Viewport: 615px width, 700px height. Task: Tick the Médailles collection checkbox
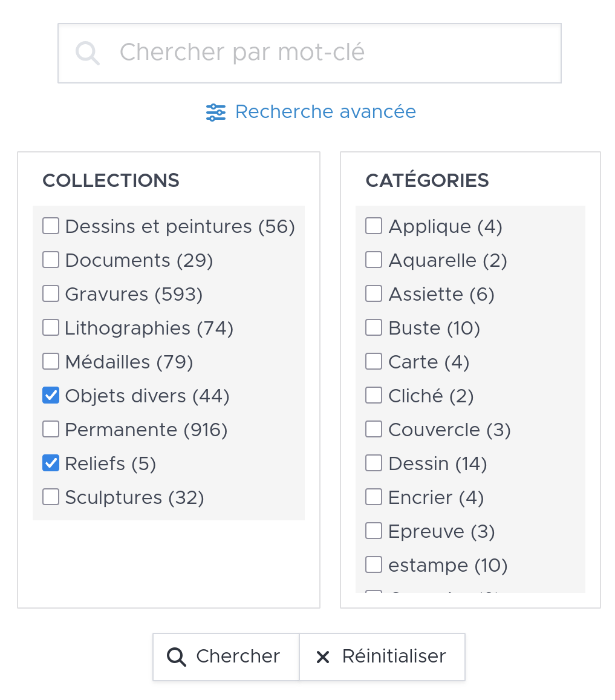click(51, 362)
